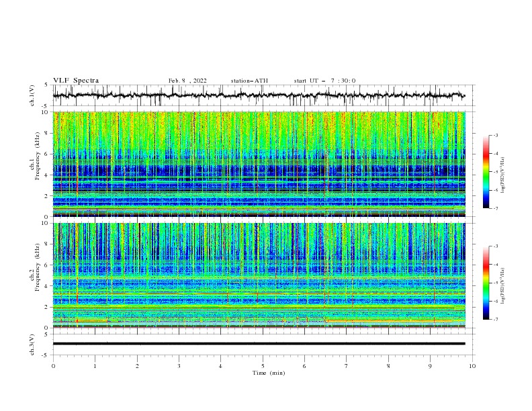This screenshot has width=532, height=411.
Task: Click the upper color scale 'log(PSD)(V²/Hz)' label
Action: pyautogui.click(x=503, y=175)
